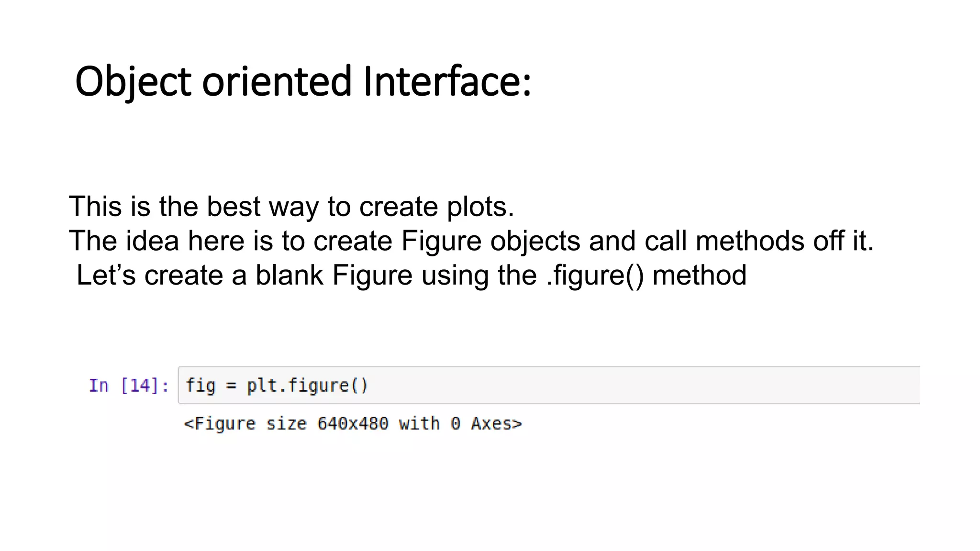Click the word 'plots.' in the first sentence

tap(480, 208)
